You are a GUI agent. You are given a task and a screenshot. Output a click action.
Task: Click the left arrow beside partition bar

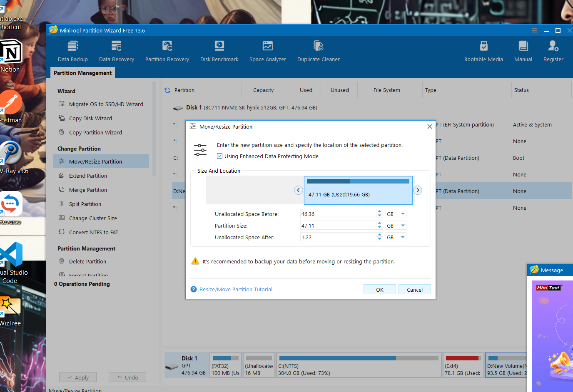click(x=298, y=190)
